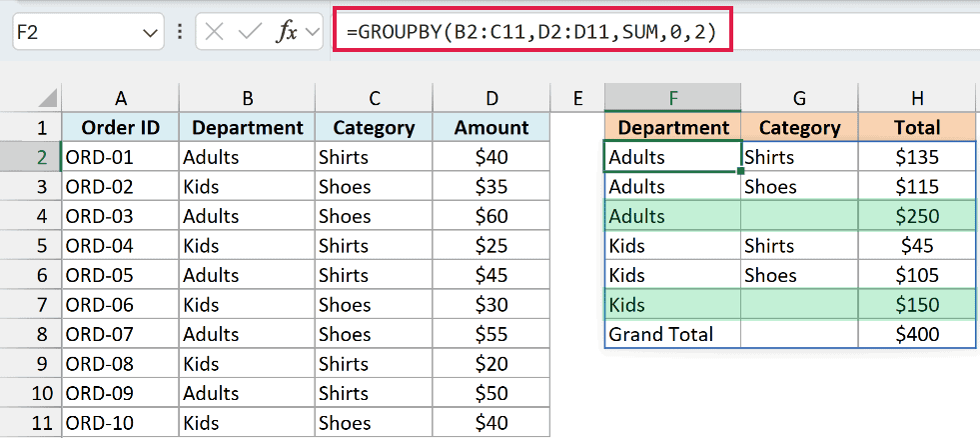This screenshot has height=438, width=980.
Task: Click the formula bar three-dot resize handle
Action: pyautogui.click(x=180, y=32)
